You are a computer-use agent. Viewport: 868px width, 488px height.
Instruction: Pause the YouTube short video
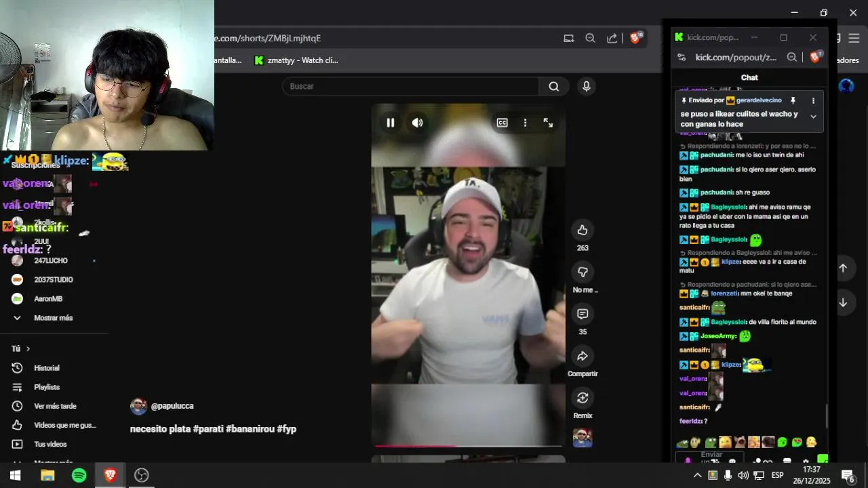pos(391,123)
